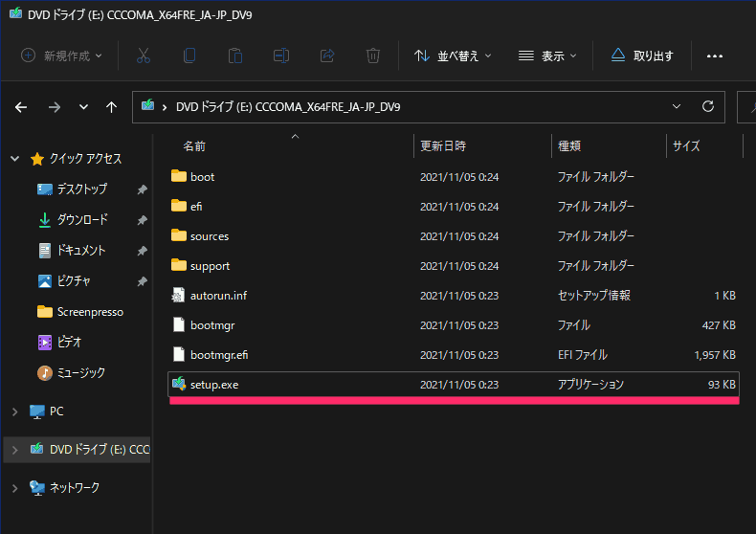Select the setup.exe application

[454, 385]
